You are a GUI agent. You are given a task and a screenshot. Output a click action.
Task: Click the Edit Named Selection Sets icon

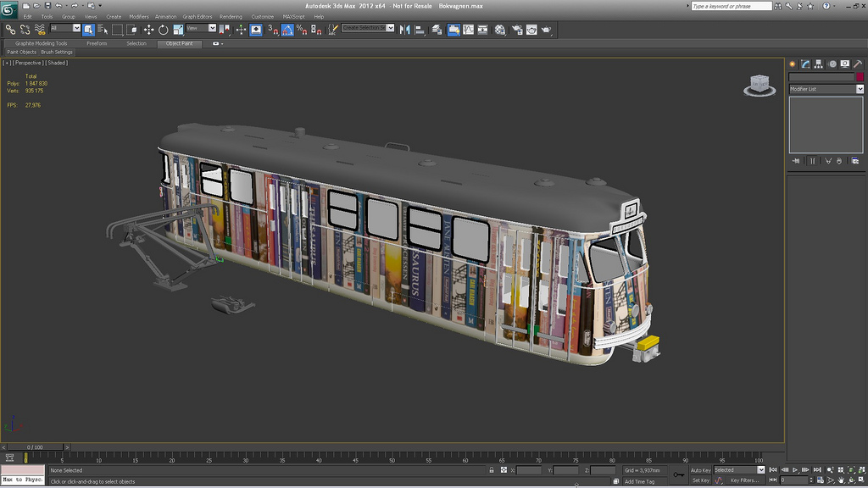pos(332,30)
